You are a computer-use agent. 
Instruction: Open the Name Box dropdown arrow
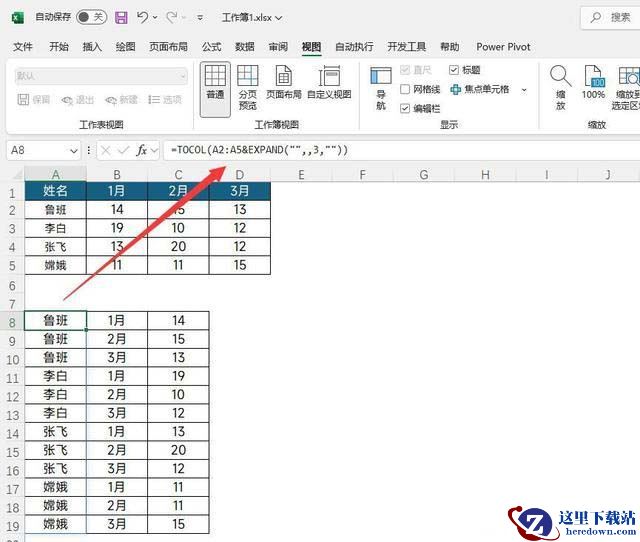(74, 151)
